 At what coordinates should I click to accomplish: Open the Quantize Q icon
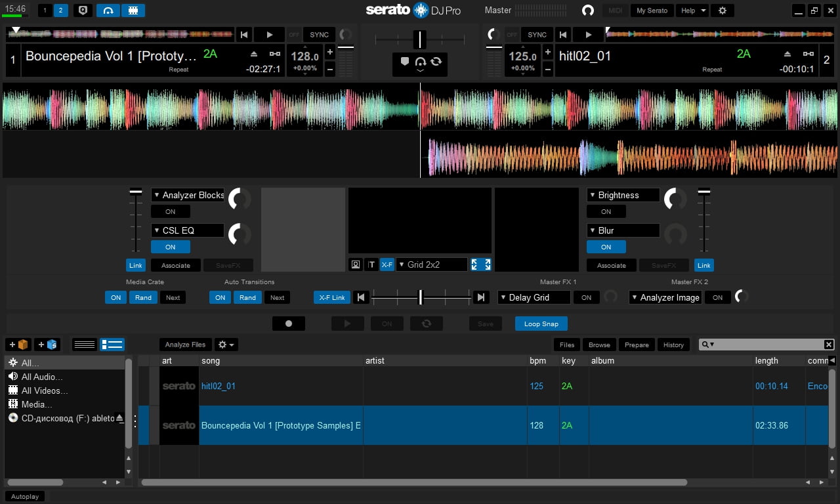click(82, 10)
